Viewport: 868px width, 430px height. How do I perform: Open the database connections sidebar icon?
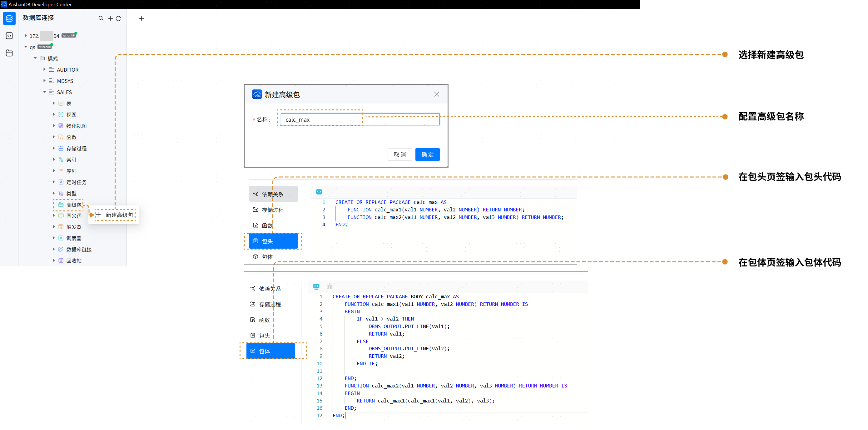pos(9,18)
